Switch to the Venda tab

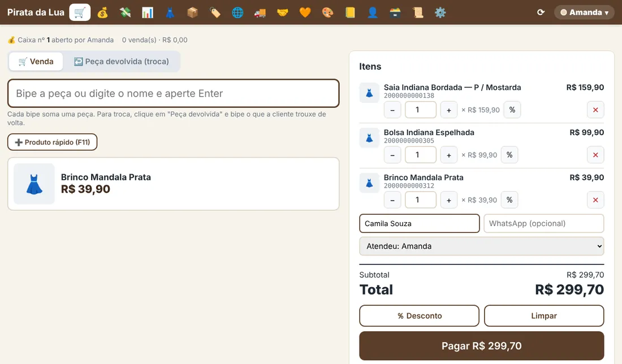pyautogui.click(x=36, y=62)
